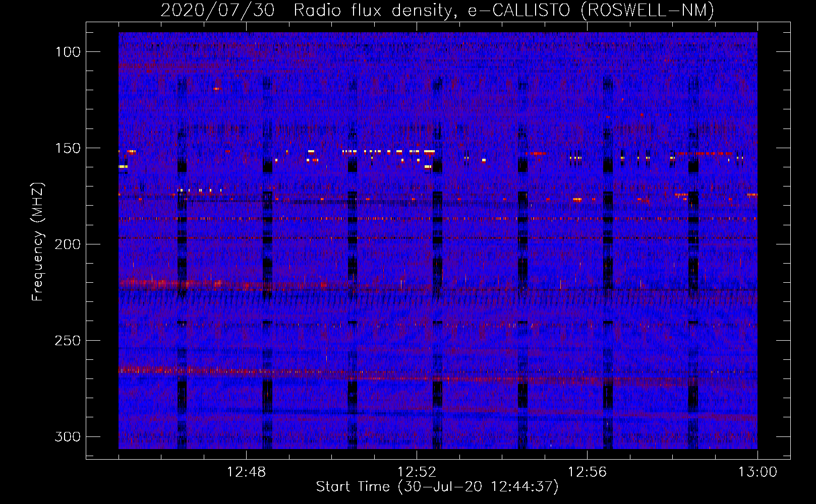Click the 150 frequency tick label
816x504 pixels.
[x=68, y=148]
